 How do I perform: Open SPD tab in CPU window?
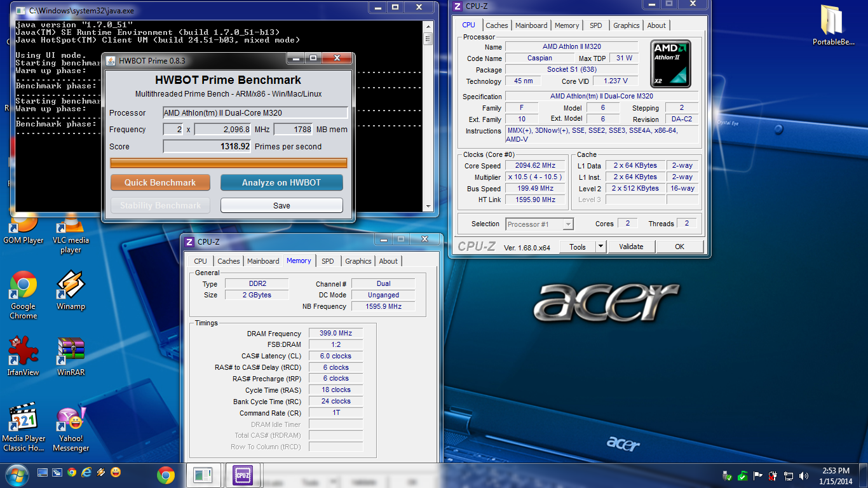click(x=596, y=25)
